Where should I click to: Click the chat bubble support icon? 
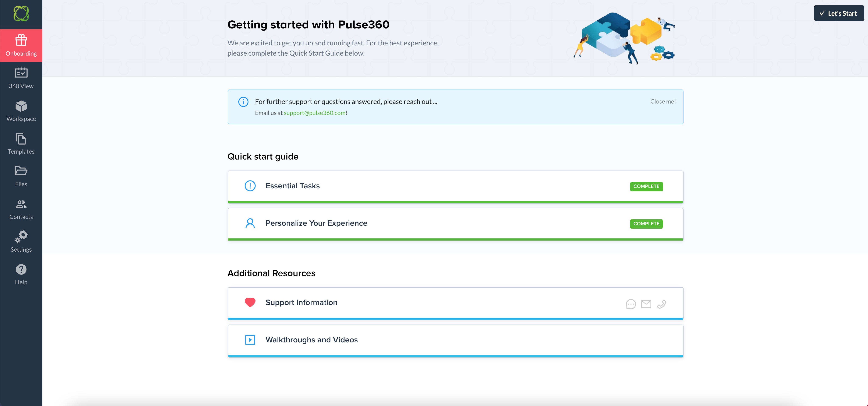631,304
